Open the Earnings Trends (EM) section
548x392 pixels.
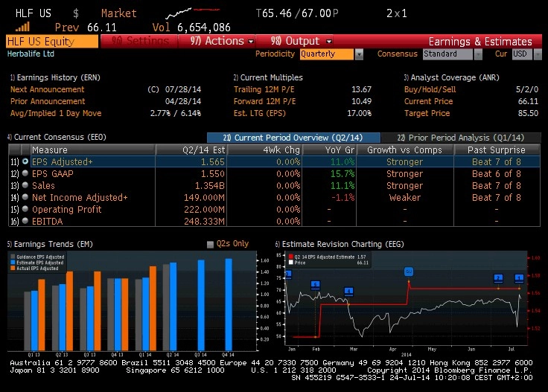(50, 244)
